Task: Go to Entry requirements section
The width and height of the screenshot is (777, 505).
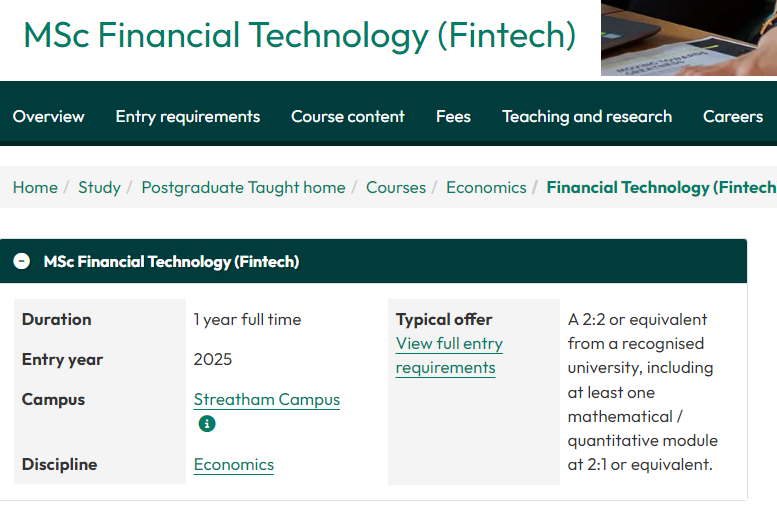Action: 188,116
